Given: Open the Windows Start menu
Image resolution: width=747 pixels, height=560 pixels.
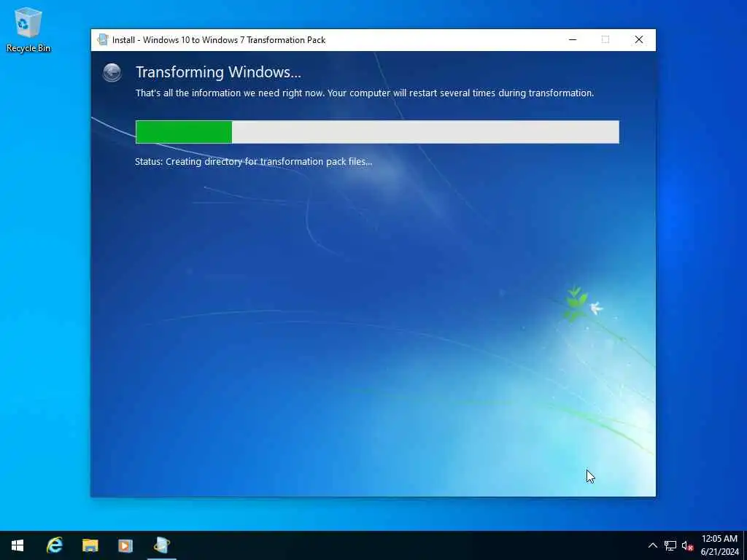Looking at the screenshot, I should (x=18, y=545).
